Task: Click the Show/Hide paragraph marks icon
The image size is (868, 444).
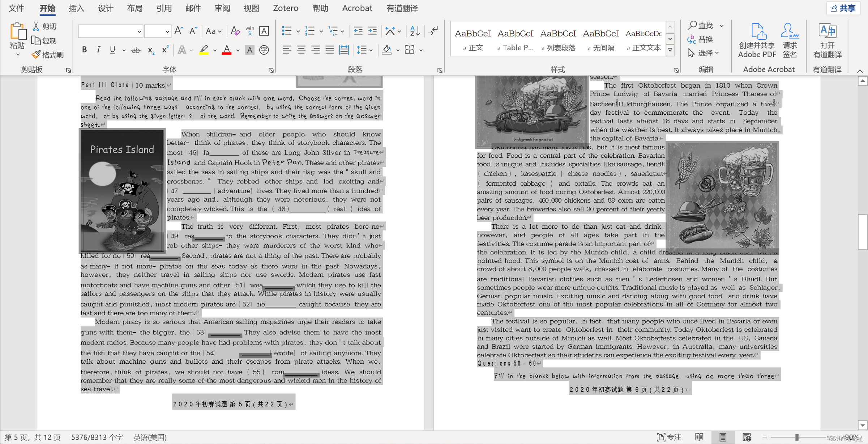Action: coord(433,31)
